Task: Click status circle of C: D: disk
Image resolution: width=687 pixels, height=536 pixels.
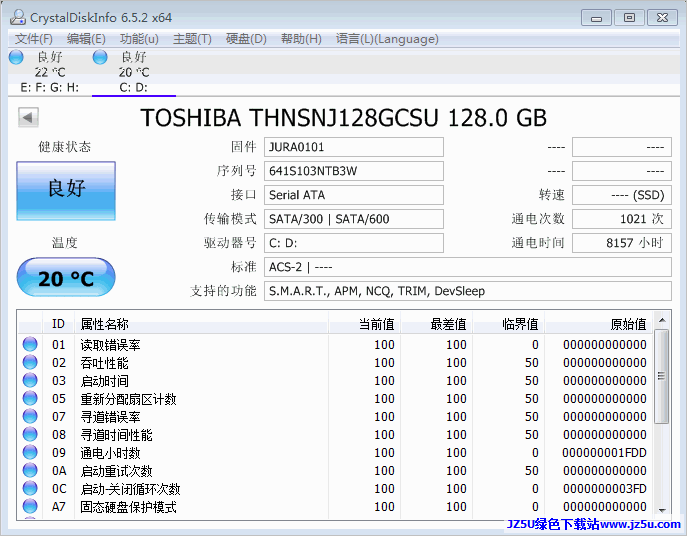Action: tap(100, 57)
